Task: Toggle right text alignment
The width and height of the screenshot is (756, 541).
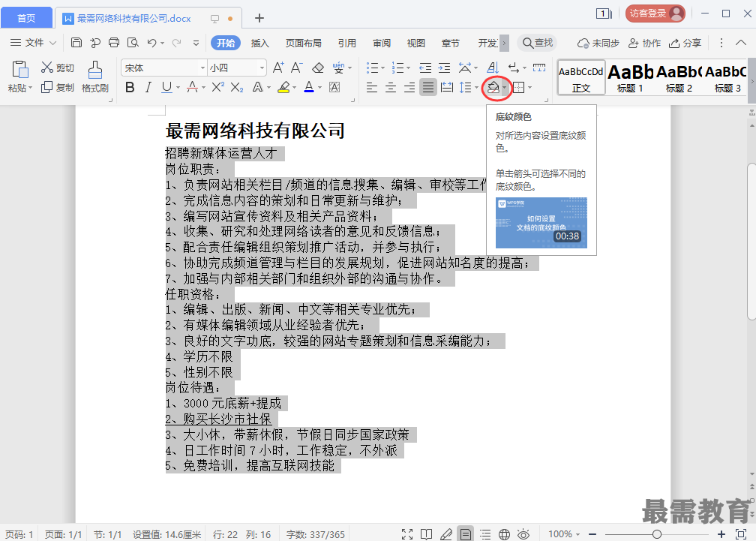Action: 409,87
